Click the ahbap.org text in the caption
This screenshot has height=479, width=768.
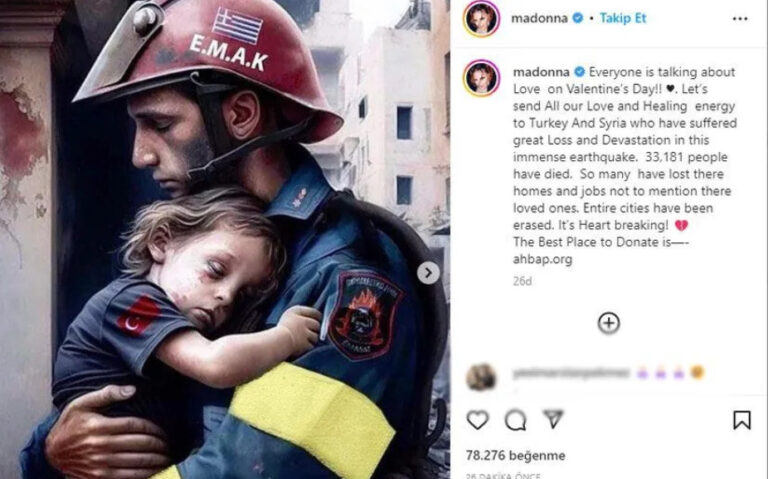(x=542, y=259)
